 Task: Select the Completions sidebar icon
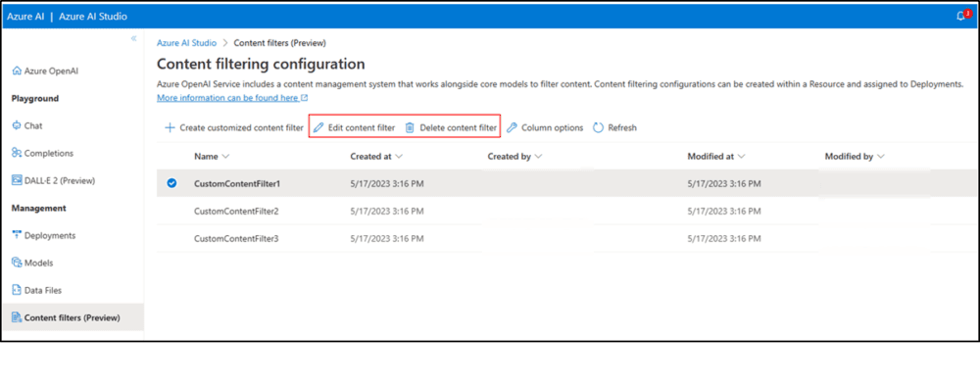[x=17, y=153]
